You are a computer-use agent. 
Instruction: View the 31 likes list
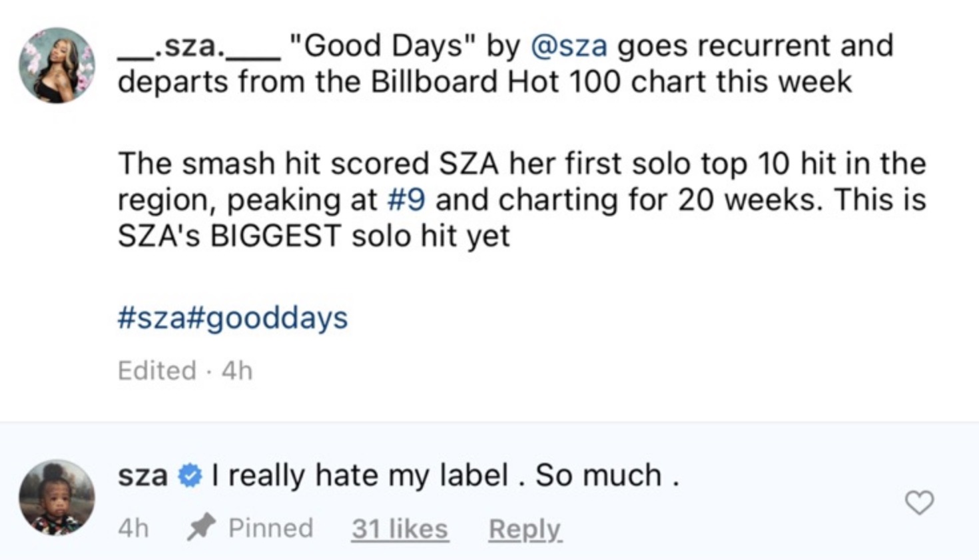(x=400, y=529)
